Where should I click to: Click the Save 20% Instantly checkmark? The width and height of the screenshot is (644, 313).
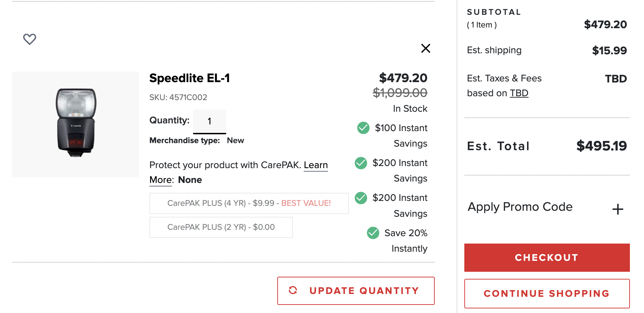click(373, 233)
